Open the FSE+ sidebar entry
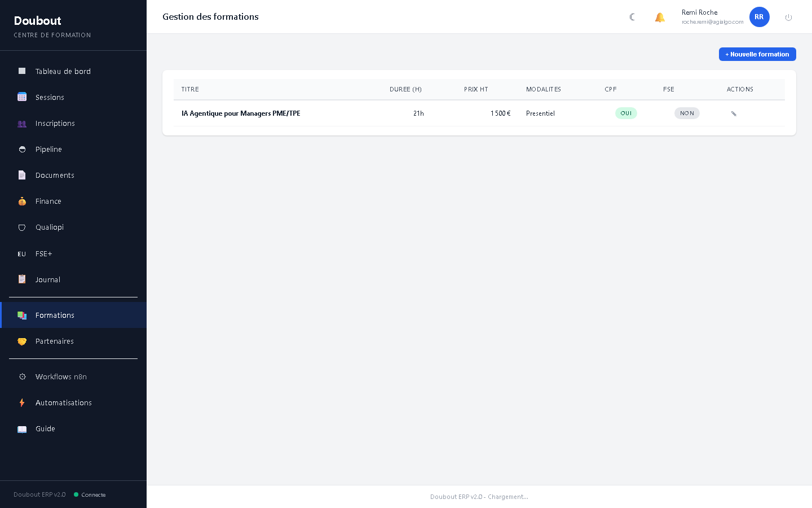The width and height of the screenshot is (812, 508). 43,253
